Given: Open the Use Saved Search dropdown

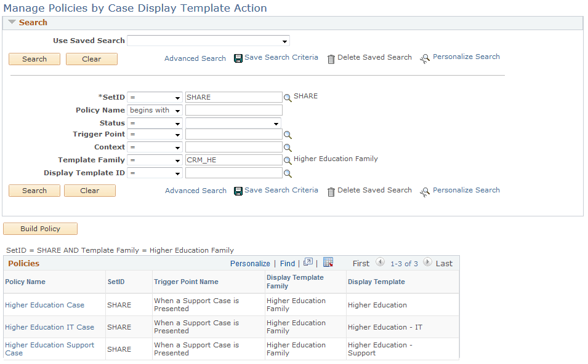Looking at the screenshot, I should [284, 41].
